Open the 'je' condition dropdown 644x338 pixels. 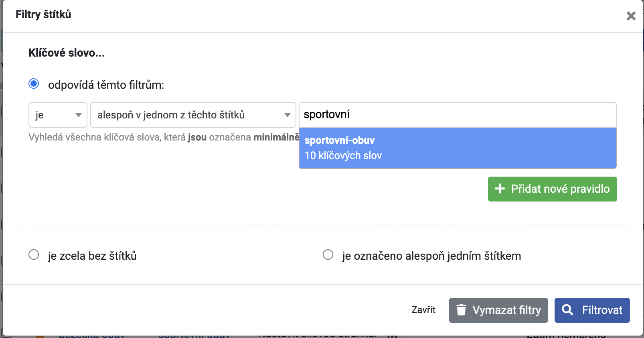pos(58,115)
